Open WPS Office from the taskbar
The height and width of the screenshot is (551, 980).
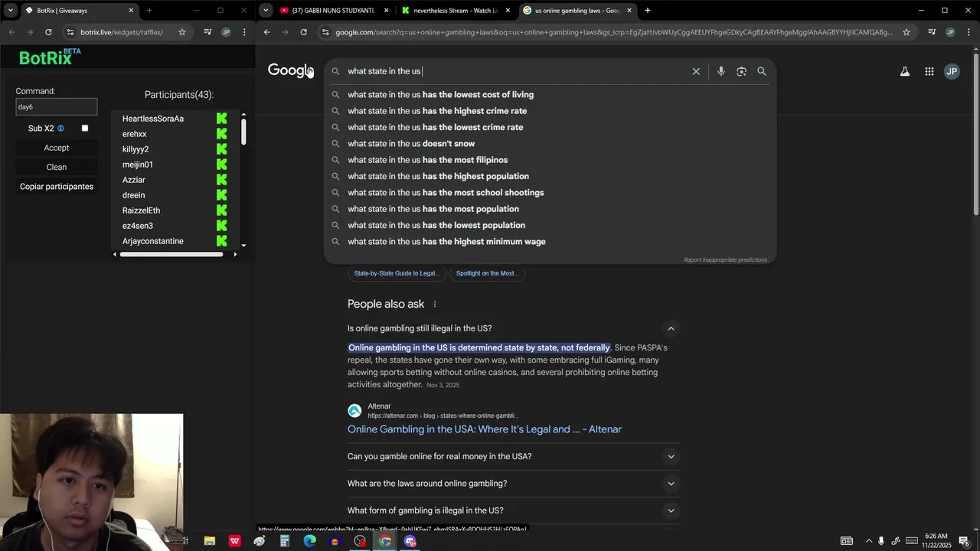tap(234, 541)
